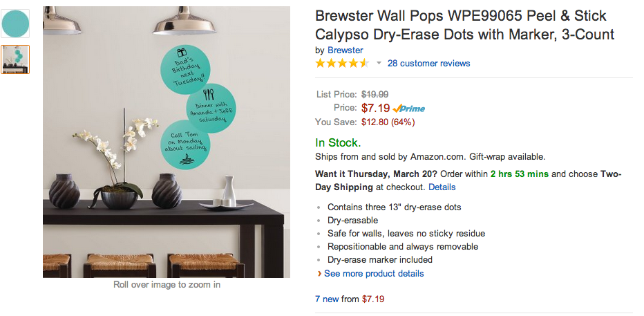This screenshot has width=644, height=316.
Task: Click the star rating icons
Action: click(342, 64)
